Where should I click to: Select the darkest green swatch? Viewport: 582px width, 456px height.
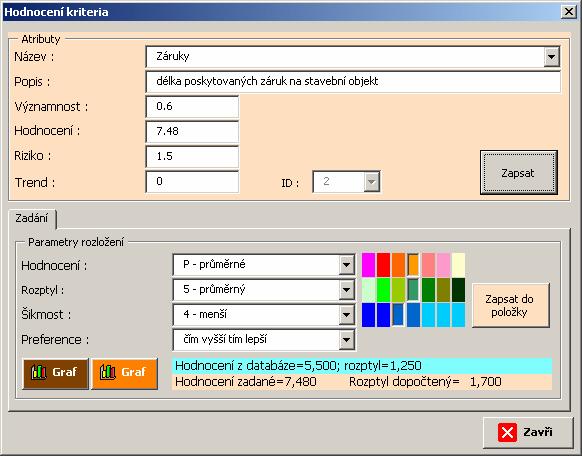[458, 290]
